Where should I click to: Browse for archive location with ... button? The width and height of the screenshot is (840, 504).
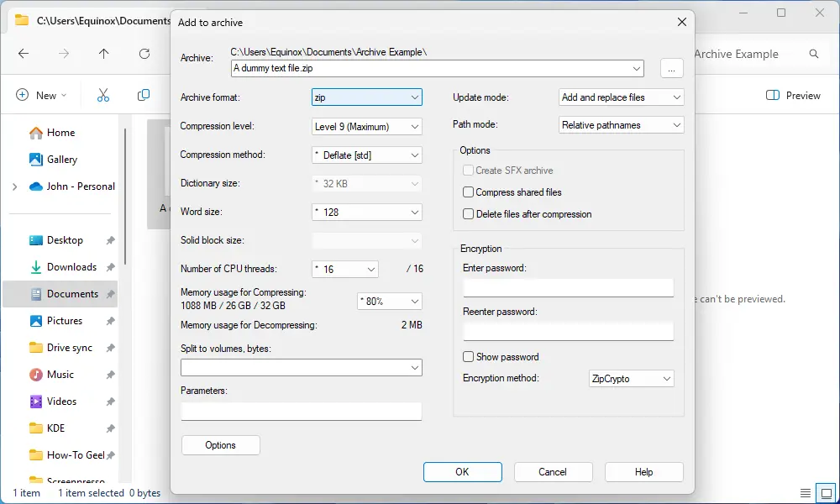tap(672, 69)
